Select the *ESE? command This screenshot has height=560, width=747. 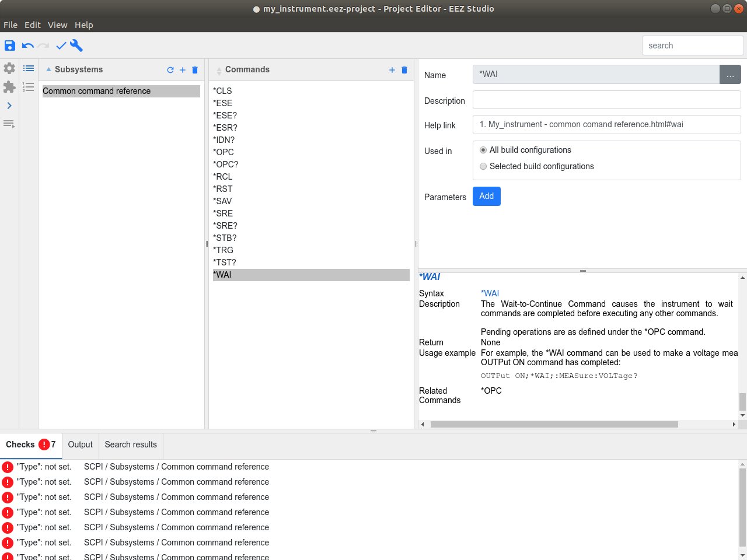tap(311, 116)
